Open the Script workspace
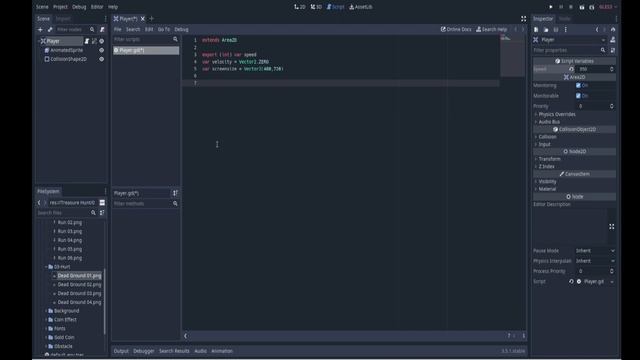 click(x=336, y=7)
